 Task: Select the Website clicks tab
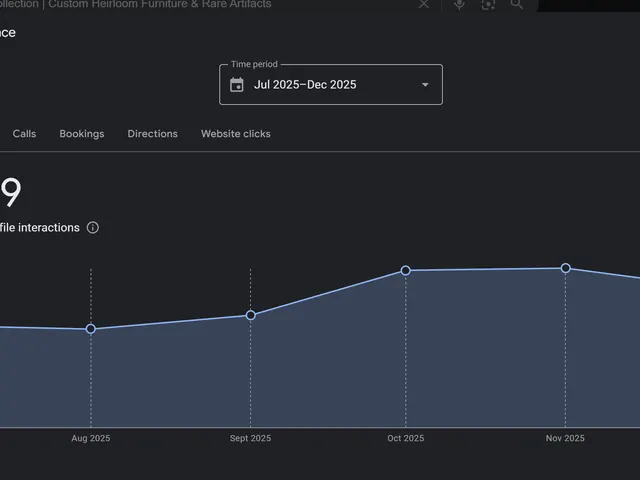tap(236, 134)
